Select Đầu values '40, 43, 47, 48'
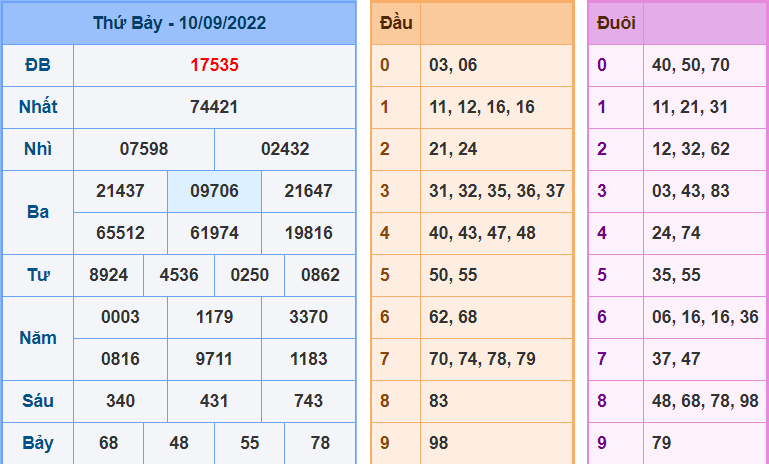 coord(482,233)
